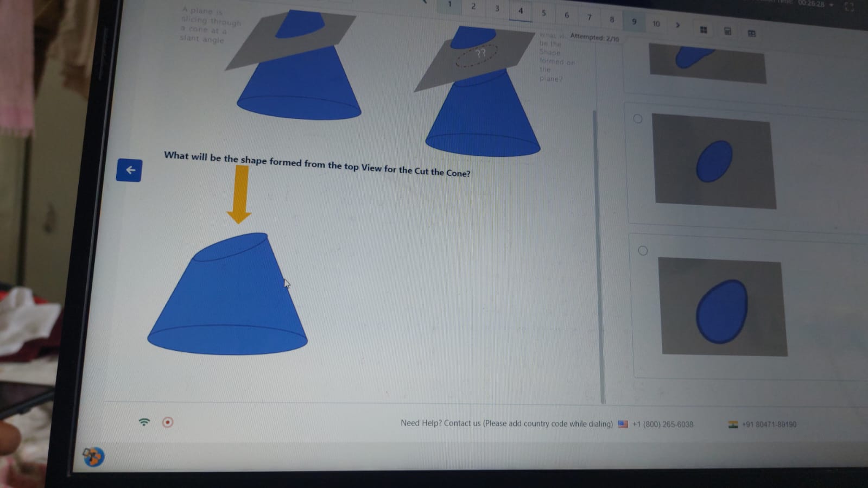Go to question 8 tab

click(612, 20)
